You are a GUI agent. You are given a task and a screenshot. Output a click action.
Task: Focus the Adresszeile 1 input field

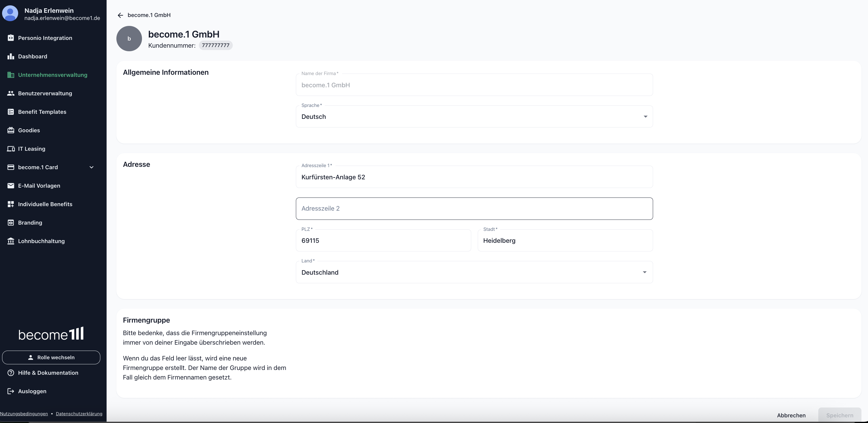tap(474, 177)
